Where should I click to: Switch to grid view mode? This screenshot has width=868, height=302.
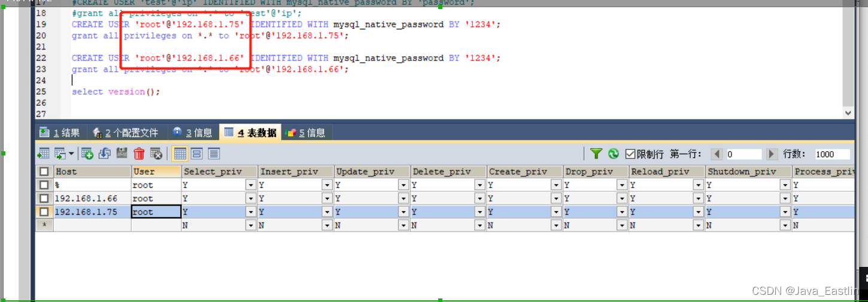(x=180, y=154)
